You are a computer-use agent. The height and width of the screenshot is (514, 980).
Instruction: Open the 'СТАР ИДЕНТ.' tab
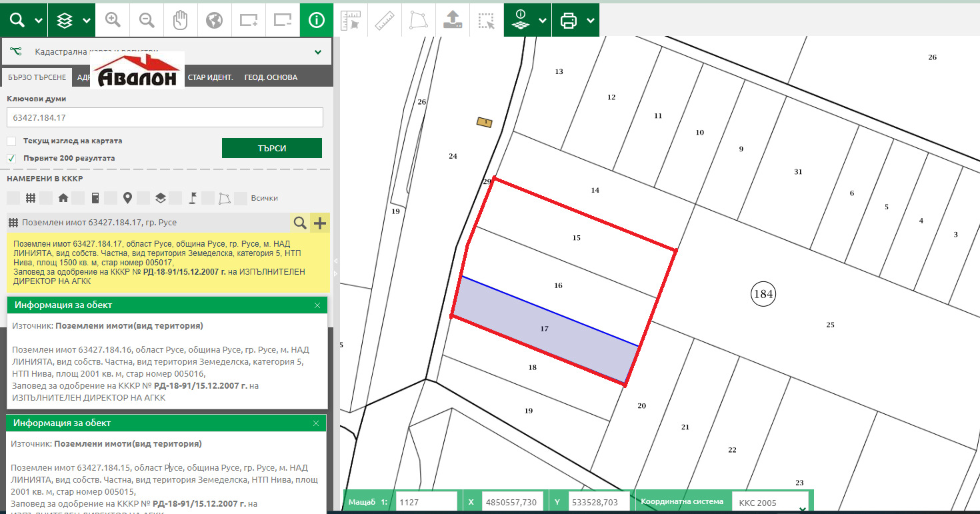210,77
